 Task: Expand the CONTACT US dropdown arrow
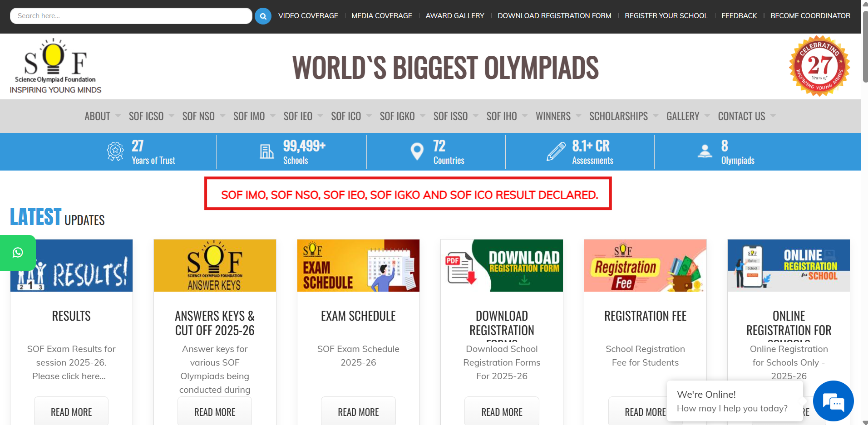pyautogui.click(x=773, y=116)
